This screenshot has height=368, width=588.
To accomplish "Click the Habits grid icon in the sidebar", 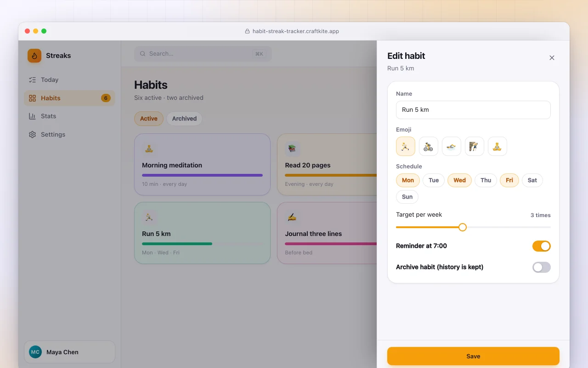I will pos(32,98).
